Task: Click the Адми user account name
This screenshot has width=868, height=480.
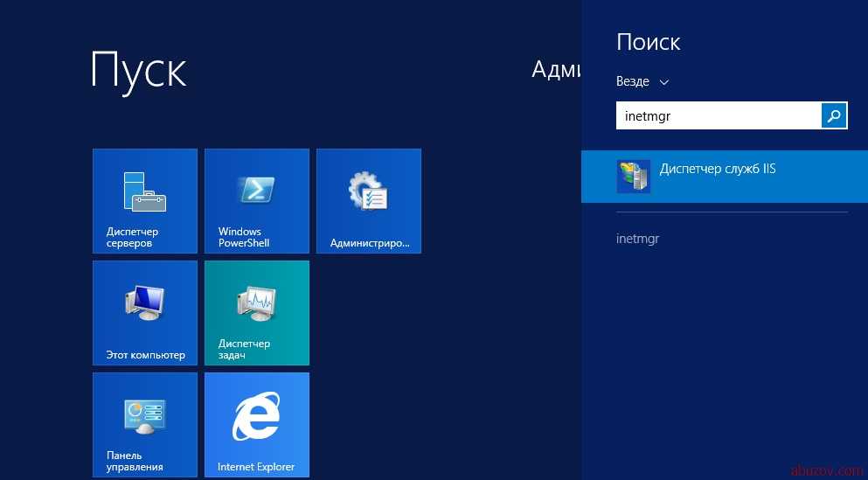Action: click(x=556, y=70)
